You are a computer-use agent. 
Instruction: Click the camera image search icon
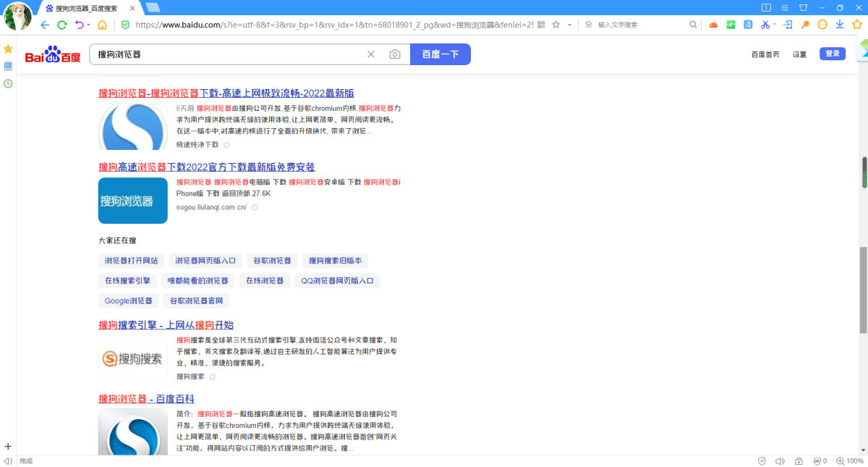point(395,54)
